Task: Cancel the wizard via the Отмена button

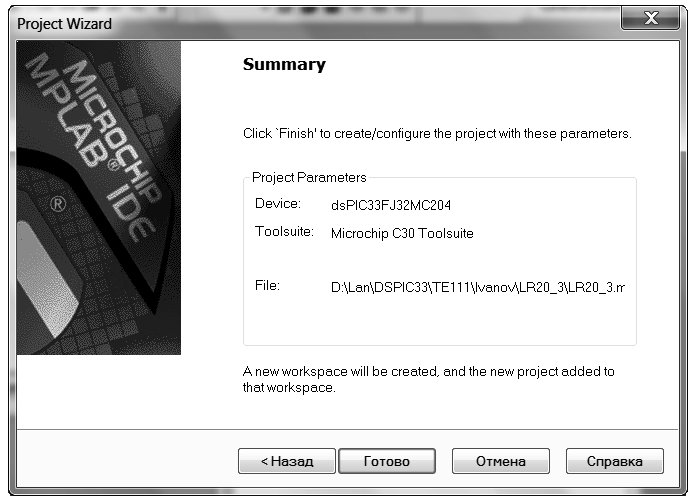Action: point(501,461)
